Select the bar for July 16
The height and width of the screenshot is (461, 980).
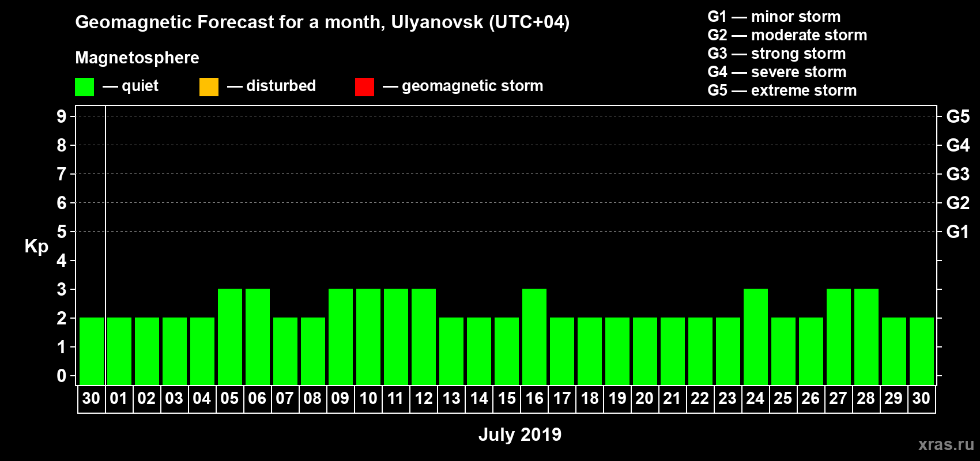point(534,337)
